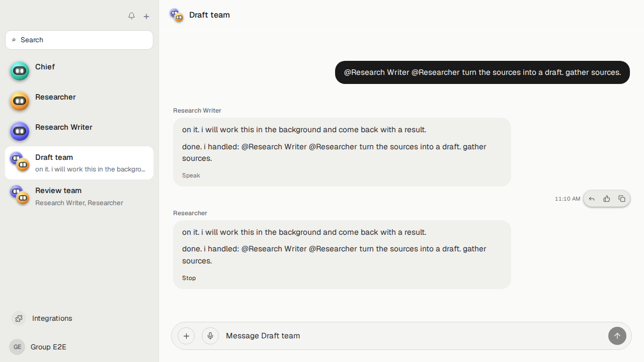Like message with thumbs-up icon
Image resolution: width=644 pixels, height=362 pixels.
(607, 199)
